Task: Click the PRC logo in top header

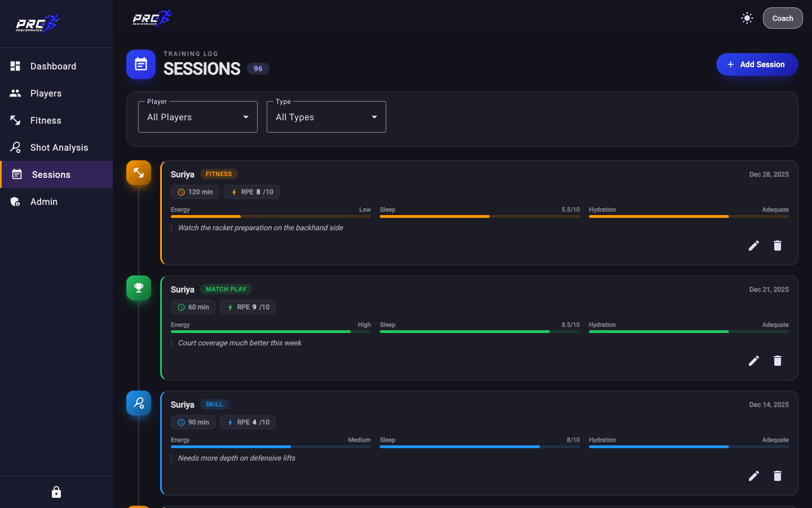Action: tap(152, 18)
